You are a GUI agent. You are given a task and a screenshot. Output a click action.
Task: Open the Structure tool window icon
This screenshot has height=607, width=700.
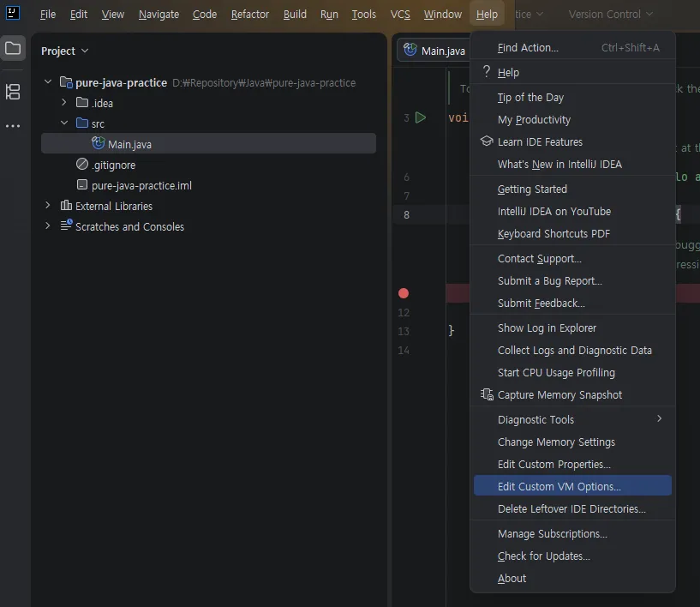click(x=13, y=92)
